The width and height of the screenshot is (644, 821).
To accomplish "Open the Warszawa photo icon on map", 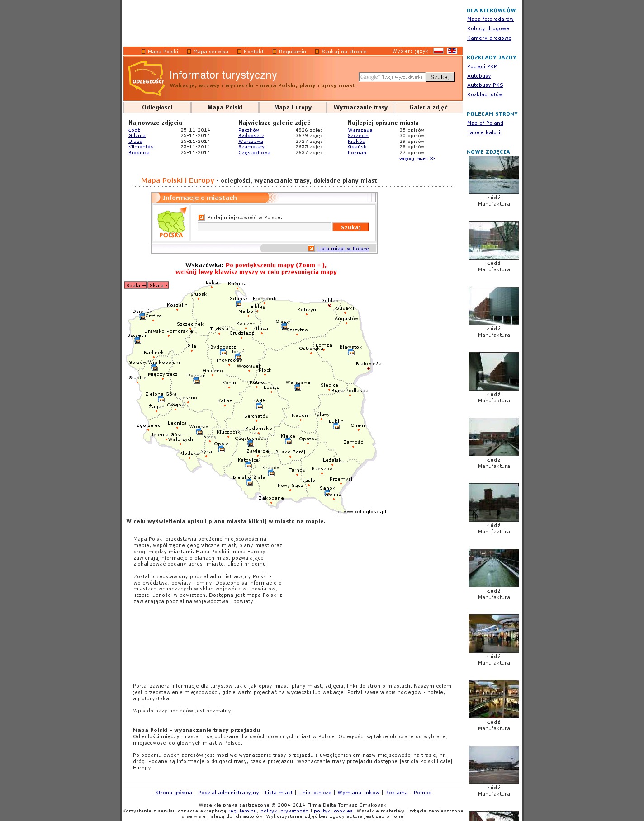I will click(x=298, y=387).
